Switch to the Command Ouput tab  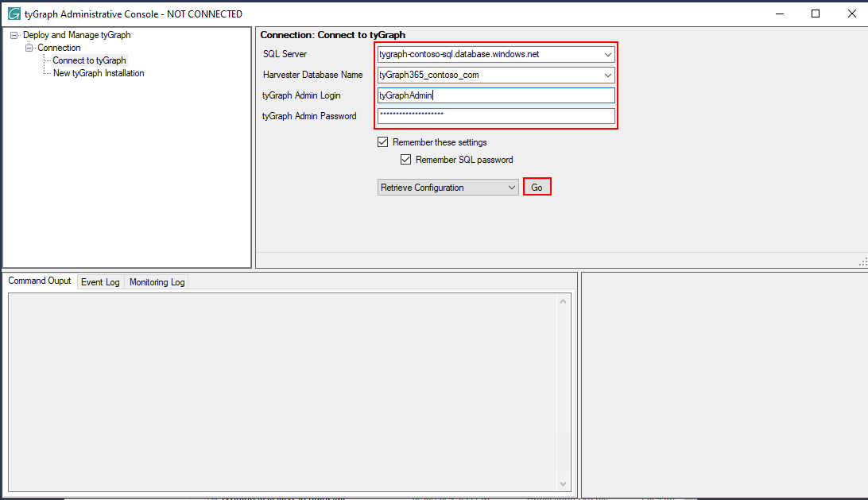(40, 281)
